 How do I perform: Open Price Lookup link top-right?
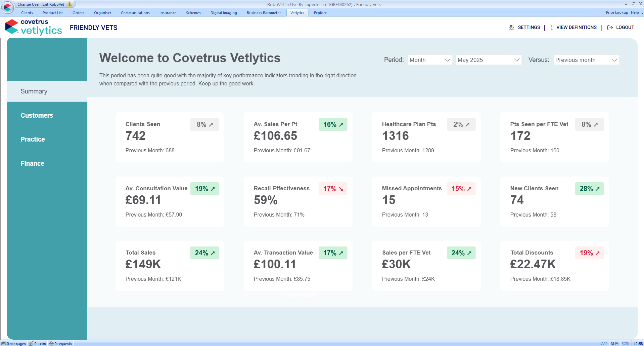[617, 12]
